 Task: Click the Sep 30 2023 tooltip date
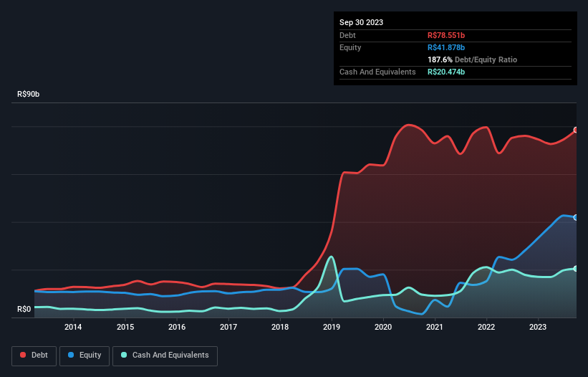click(x=361, y=22)
